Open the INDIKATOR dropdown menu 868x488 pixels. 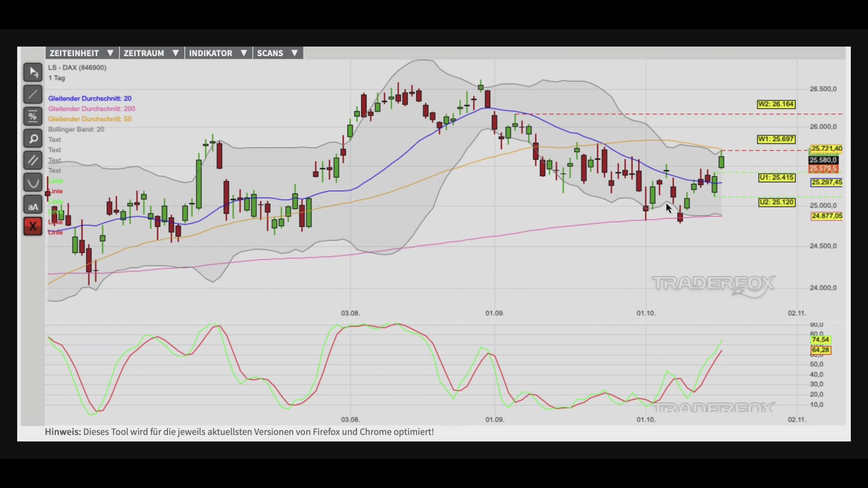(218, 53)
